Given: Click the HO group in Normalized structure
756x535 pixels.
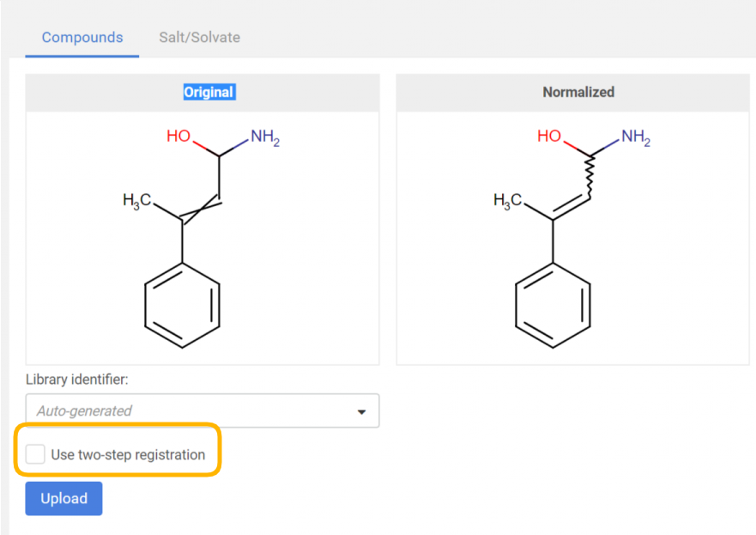Looking at the screenshot, I should (x=549, y=136).
